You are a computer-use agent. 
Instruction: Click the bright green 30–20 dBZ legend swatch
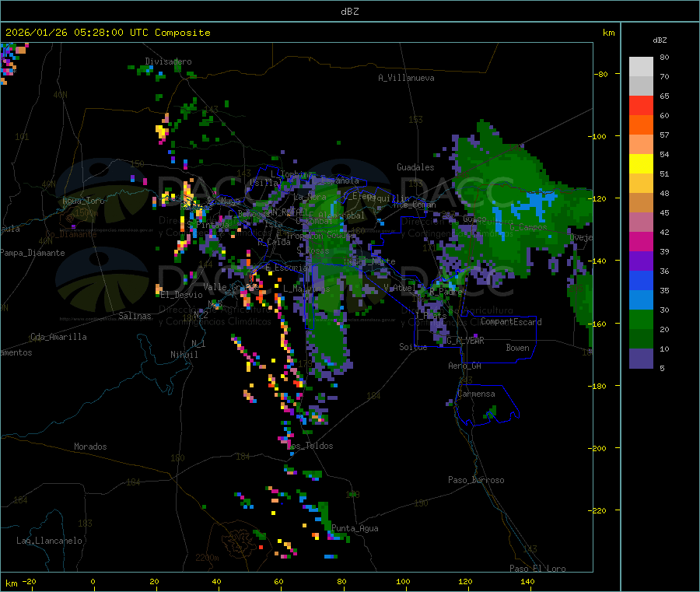[641, 319]
